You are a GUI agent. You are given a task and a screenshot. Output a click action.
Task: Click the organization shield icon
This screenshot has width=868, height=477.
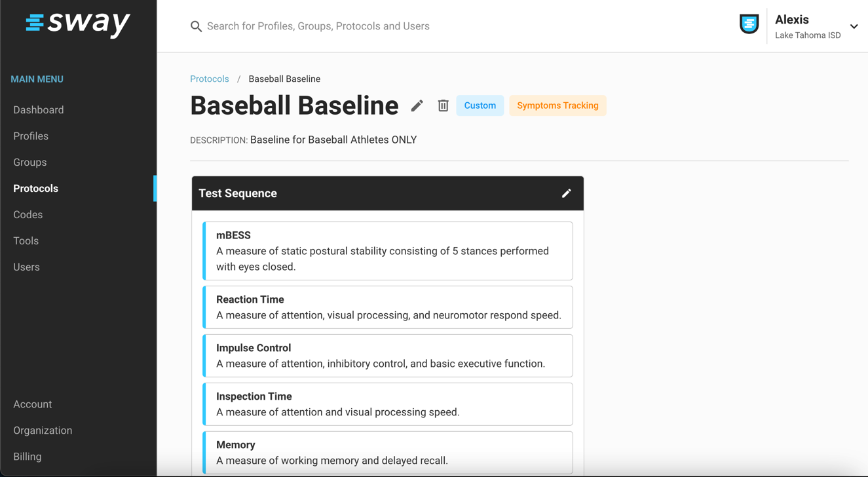tap(749, 24)
